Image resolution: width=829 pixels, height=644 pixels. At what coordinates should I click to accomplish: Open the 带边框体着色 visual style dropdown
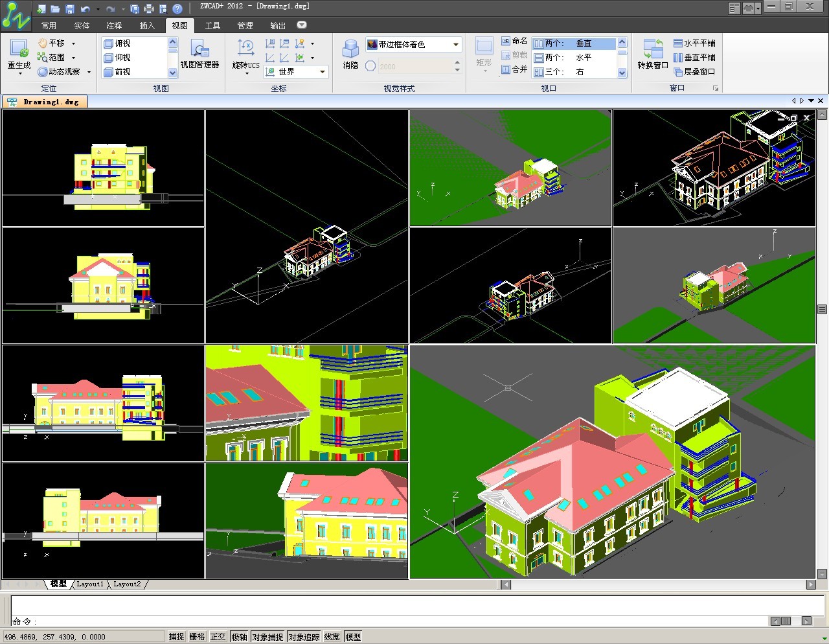pos(456,45)
